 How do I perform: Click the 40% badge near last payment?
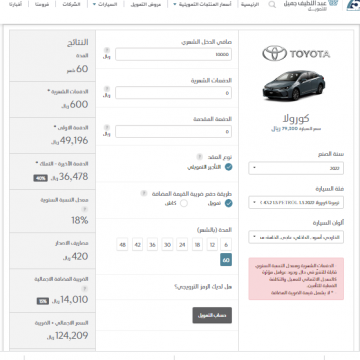click(40, 178)
